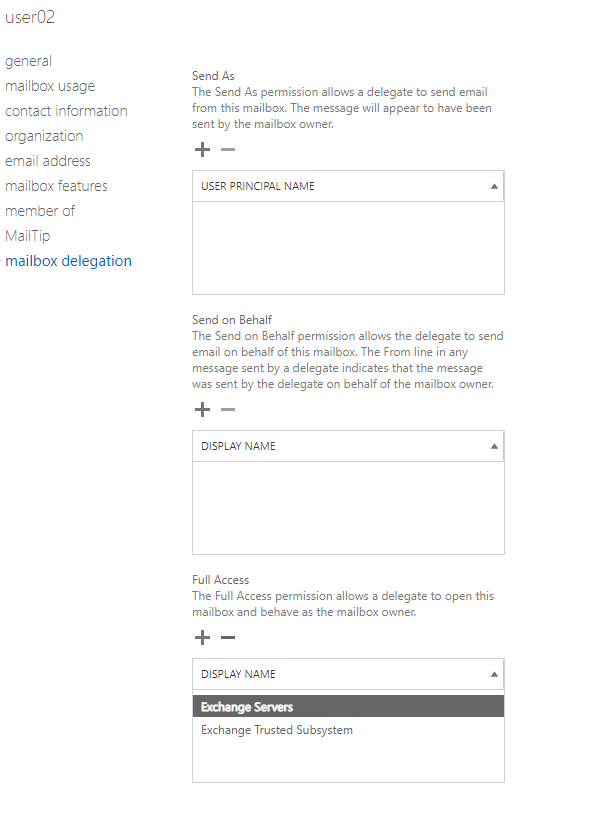Sort Full Access Display Name arrow
The width and height of the screenshot is (596, 823).
click(x=494, y=674)
